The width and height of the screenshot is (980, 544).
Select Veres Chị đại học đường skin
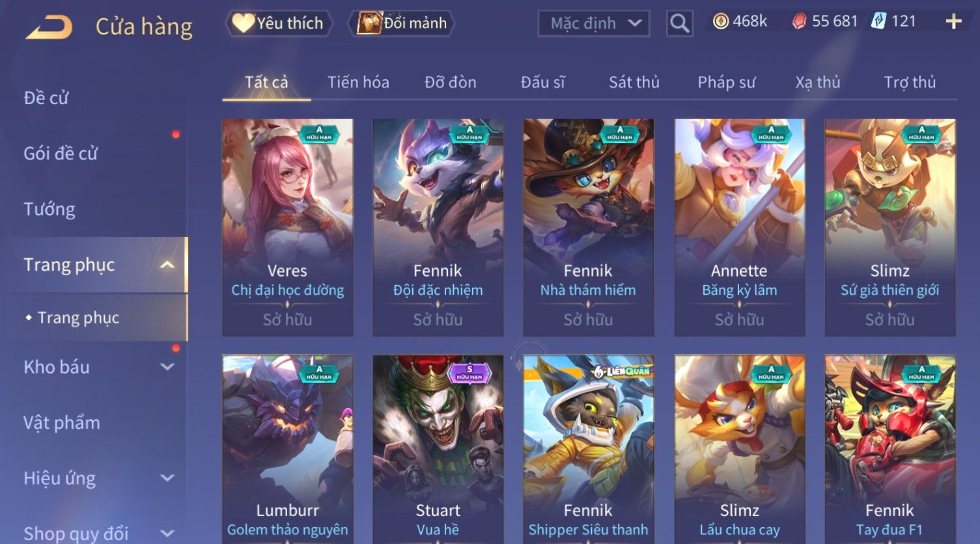pyautogui.click(x=288, y=228)
